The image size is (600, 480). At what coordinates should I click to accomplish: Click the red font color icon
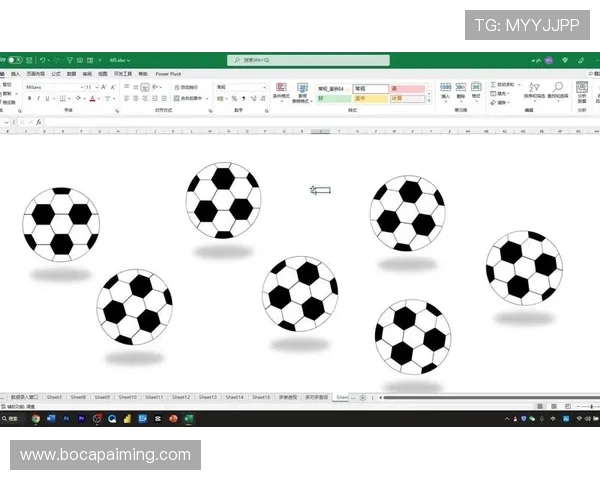click(92, 99)
